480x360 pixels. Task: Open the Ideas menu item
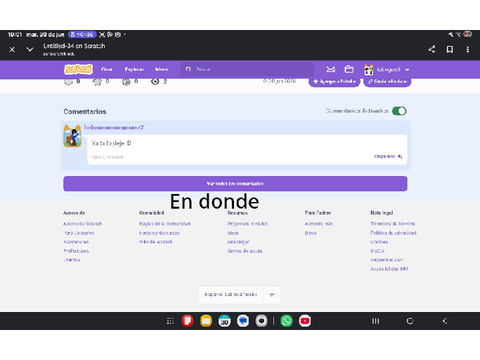[x=161, y=69]
